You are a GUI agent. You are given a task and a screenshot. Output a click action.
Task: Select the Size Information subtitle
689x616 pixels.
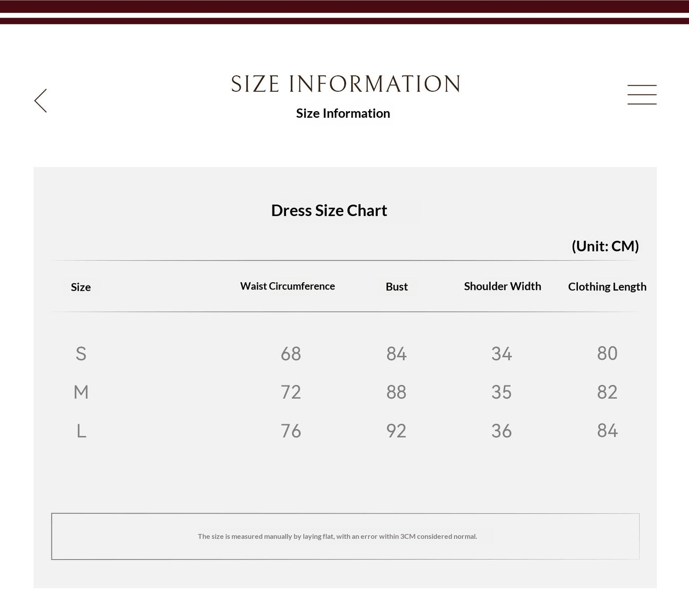[x=343, y=113]
